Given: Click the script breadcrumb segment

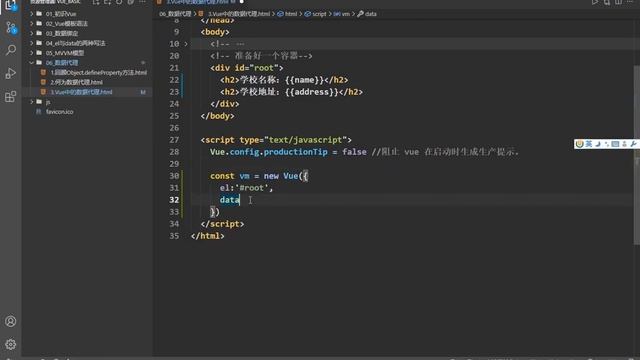Looking at the screenshot, I should (319, 14).
